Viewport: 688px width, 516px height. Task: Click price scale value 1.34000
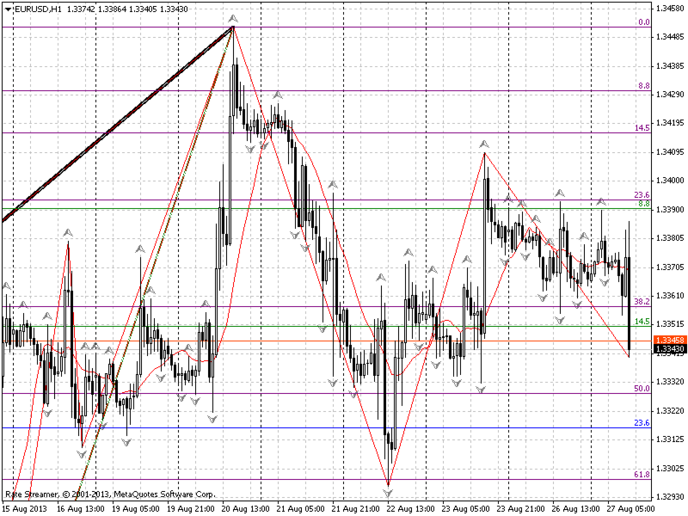[670, 180]
